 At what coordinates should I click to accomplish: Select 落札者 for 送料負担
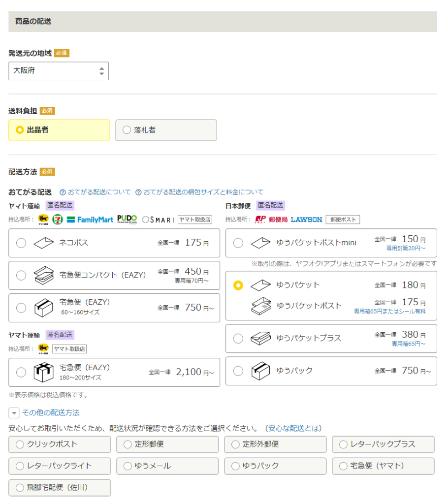click(166, 130)
